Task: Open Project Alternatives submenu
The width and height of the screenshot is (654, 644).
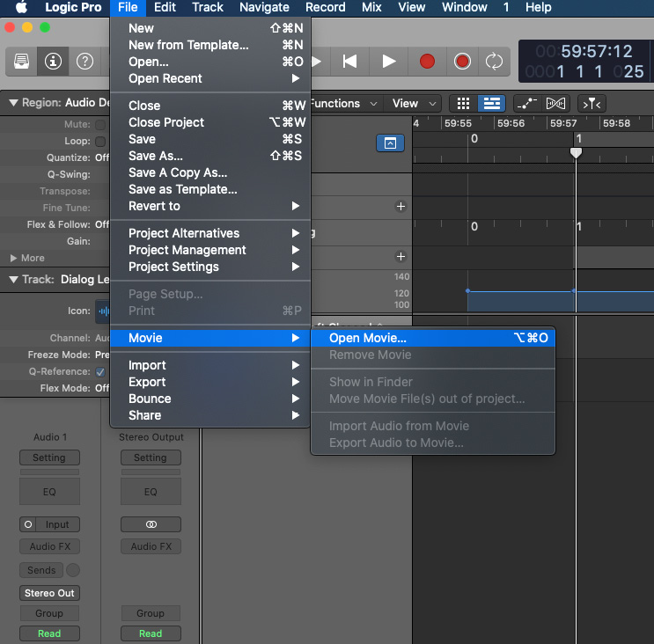Action: click(x=210, y=233)
